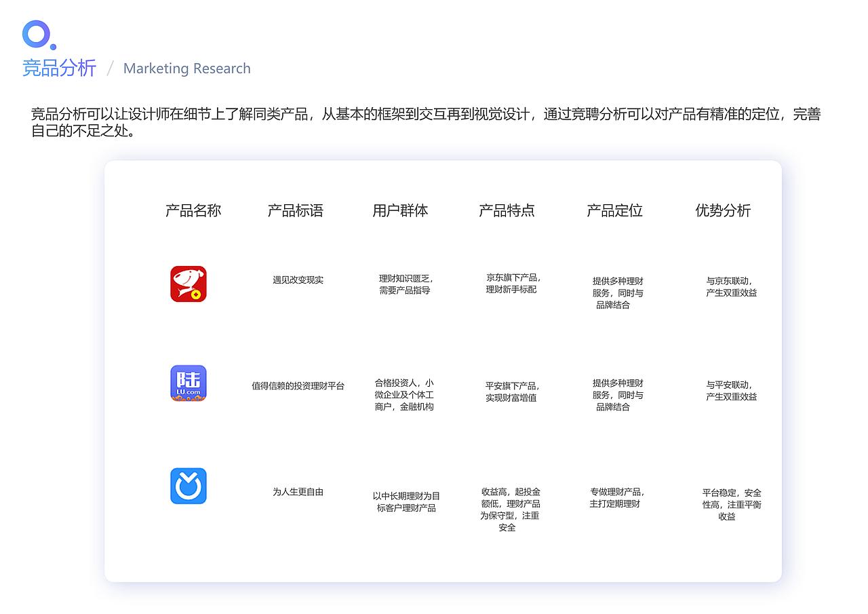
Task: Select the 优势分析 column header
Action: point(723,210)
